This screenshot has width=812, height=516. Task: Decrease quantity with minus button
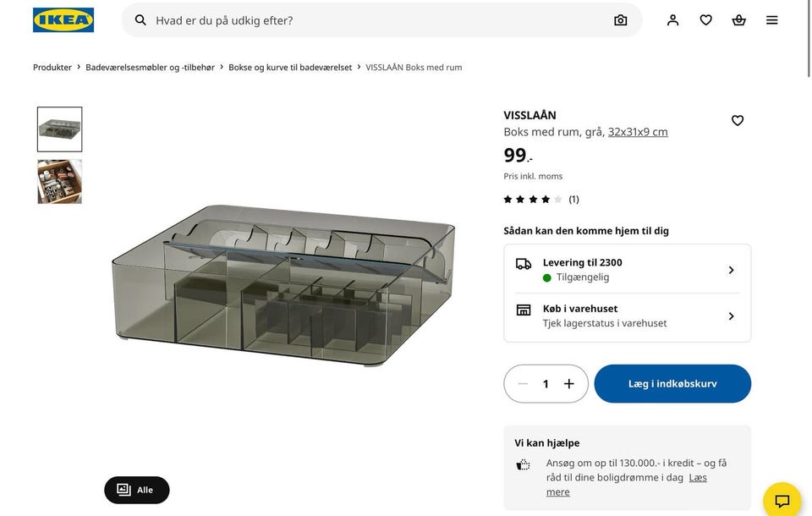[523, 384]
